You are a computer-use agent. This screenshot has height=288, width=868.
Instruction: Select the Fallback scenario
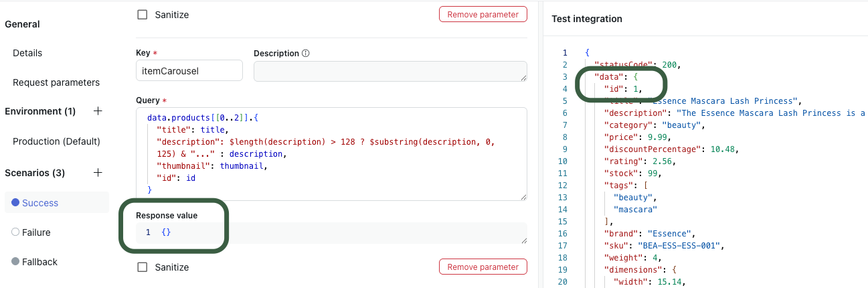click(x=39, y=262)
